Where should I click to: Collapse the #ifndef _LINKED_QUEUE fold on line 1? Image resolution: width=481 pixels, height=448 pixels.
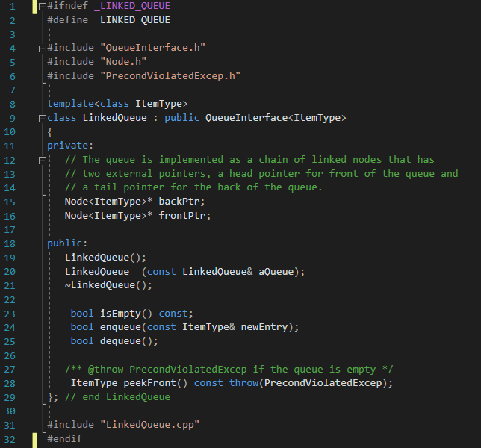[x=43, y=7]
